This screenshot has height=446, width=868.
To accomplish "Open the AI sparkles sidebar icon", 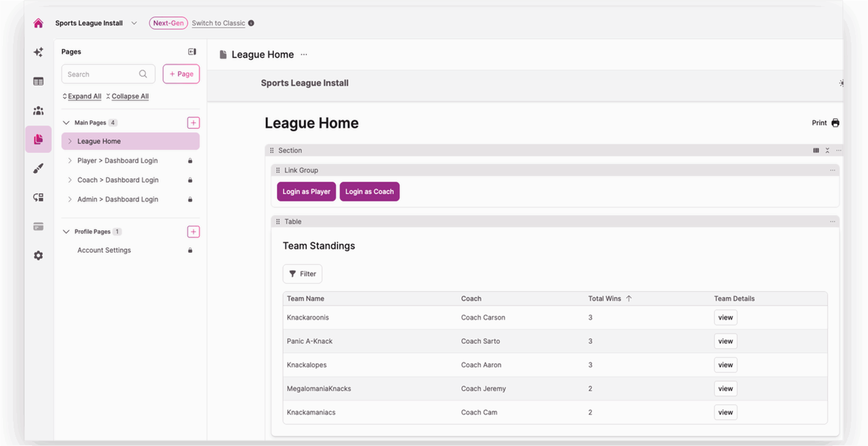I will (x=38, y=52).
